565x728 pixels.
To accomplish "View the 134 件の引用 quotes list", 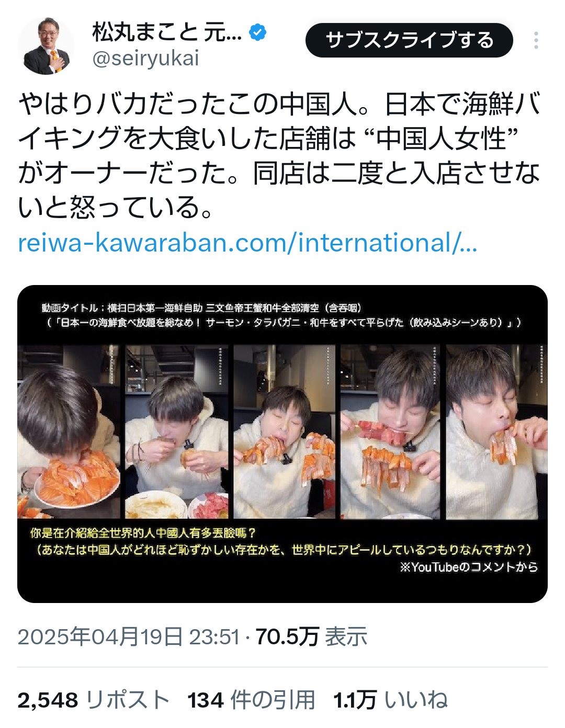I will [251, 700].
